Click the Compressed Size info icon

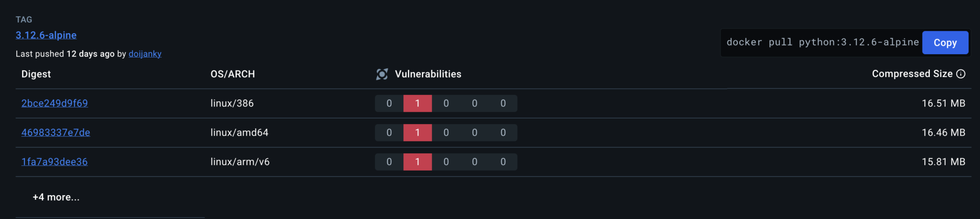click(x=961, y=74)
